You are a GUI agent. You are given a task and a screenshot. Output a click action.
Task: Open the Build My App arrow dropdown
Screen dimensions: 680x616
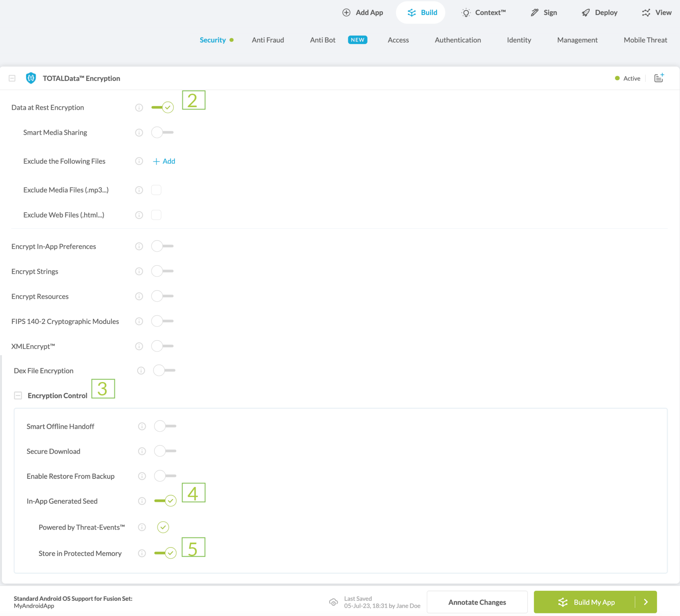coord(645,602)
